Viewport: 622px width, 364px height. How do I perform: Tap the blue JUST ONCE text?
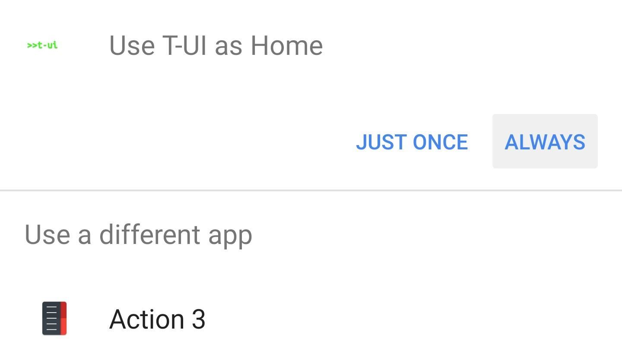pyautogui.click(x=412, y=142)
